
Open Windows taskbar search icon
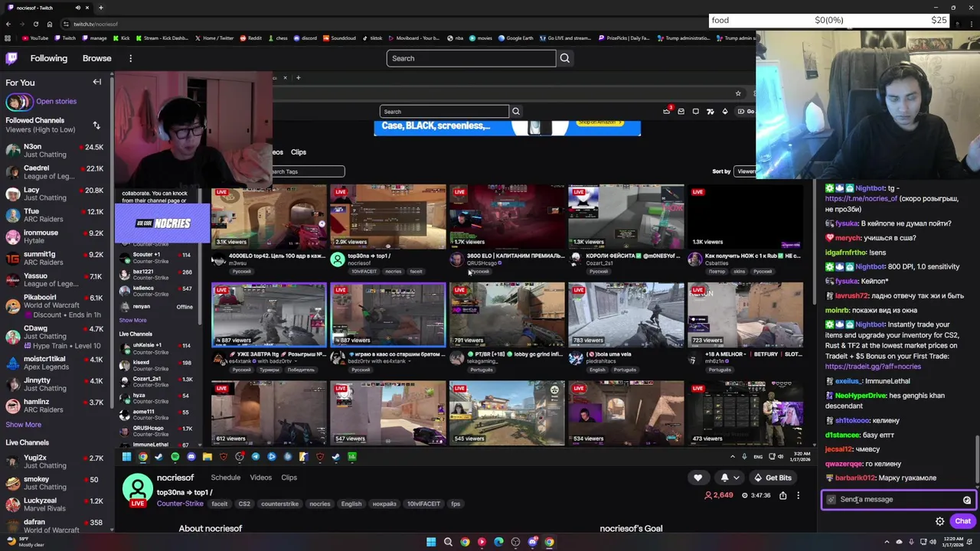click(448, 542)
